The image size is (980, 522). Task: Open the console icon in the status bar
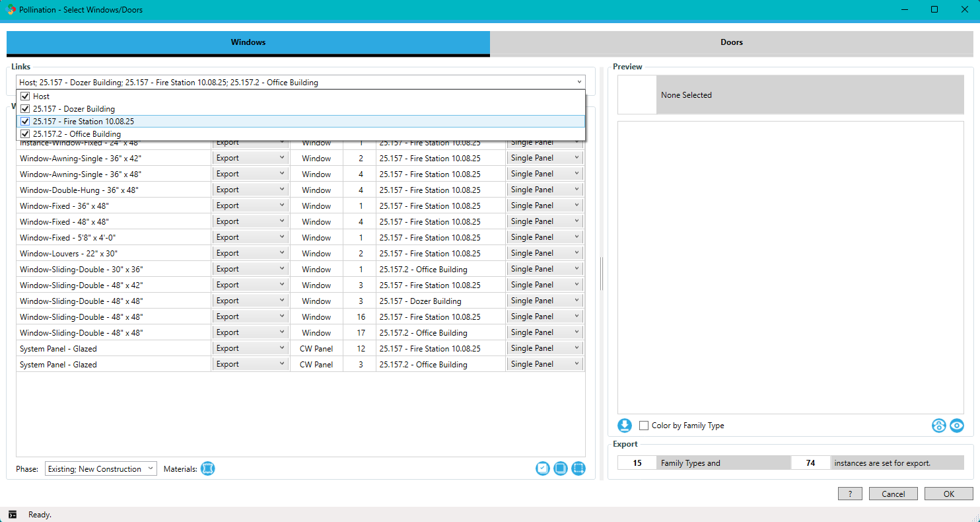(x=13, y=514)
